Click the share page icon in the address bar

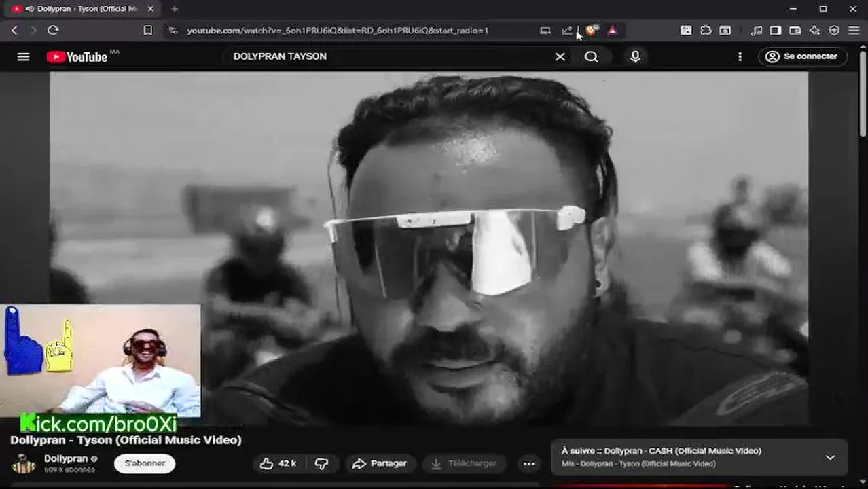[567, 30]
